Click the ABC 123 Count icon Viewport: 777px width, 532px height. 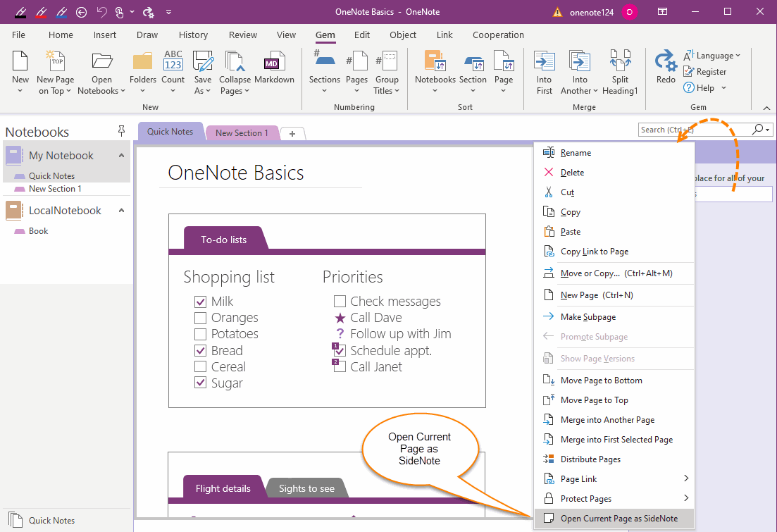tap(173, 60)
